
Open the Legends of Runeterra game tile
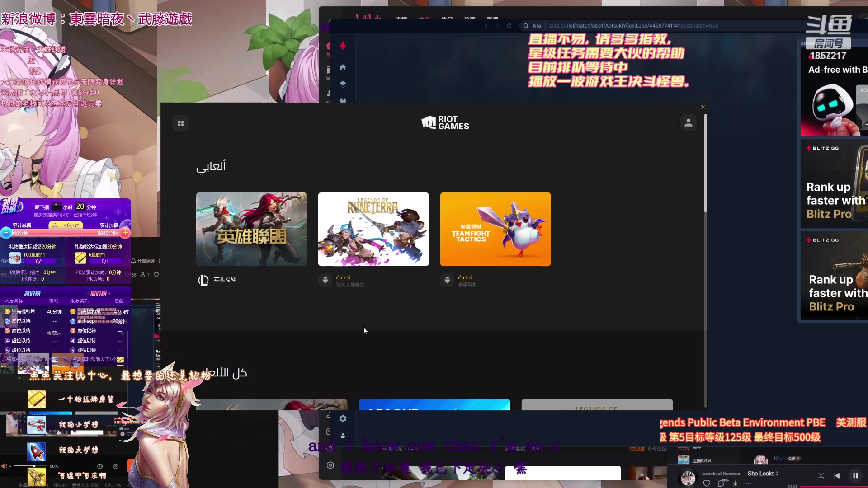[373, 229]
